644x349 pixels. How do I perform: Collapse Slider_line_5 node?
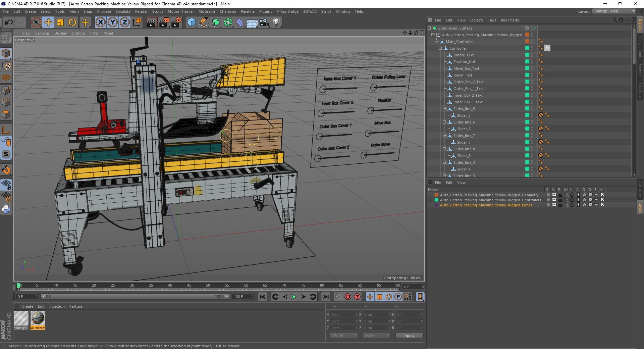[444, 109]
